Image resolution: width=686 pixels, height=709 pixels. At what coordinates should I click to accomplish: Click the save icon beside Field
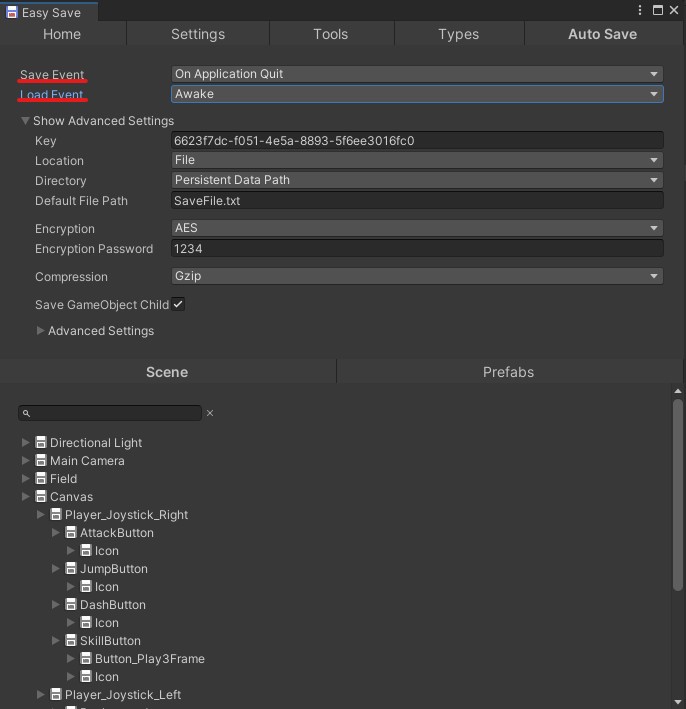click(x=41, y=478)
